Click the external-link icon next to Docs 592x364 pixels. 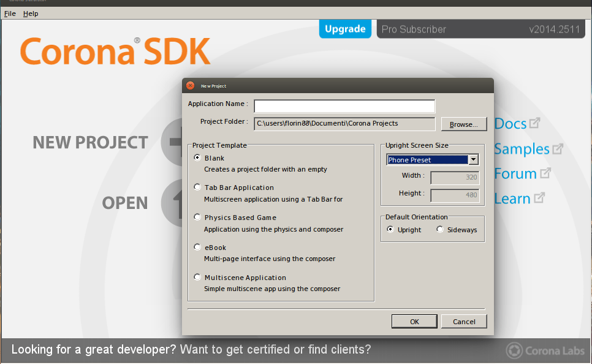tap(534, 123)
